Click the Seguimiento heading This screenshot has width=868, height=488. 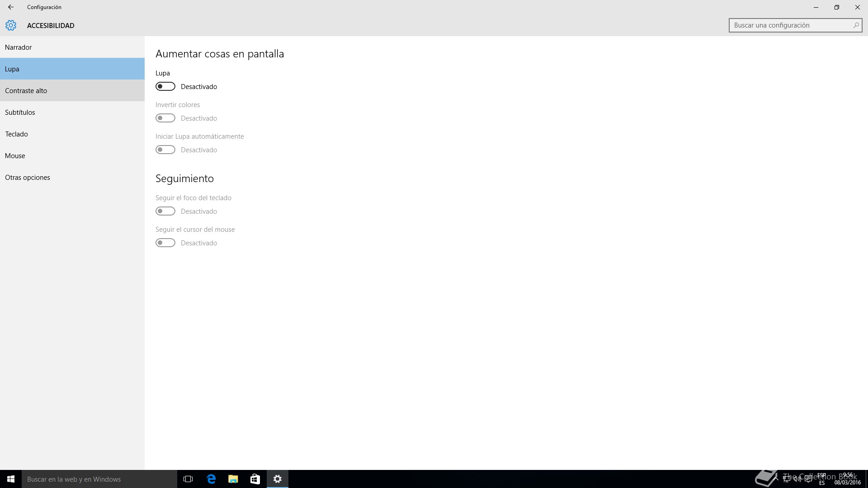pos(184,178)
